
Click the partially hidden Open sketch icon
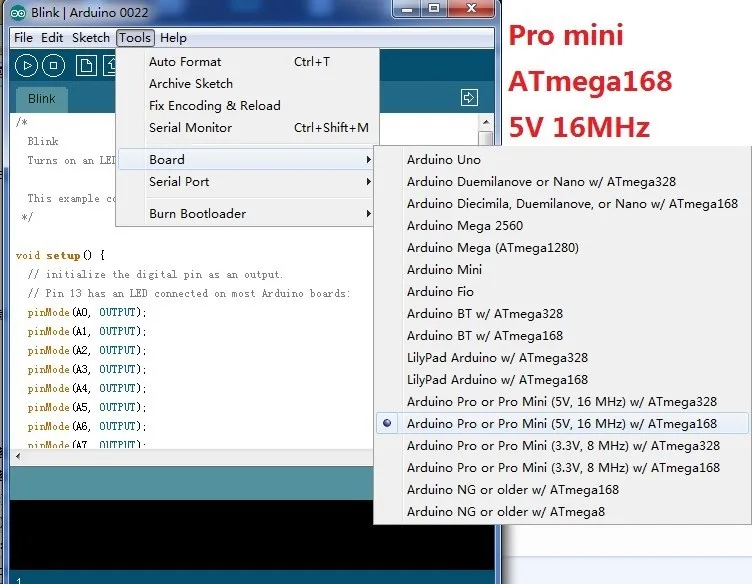110,65
